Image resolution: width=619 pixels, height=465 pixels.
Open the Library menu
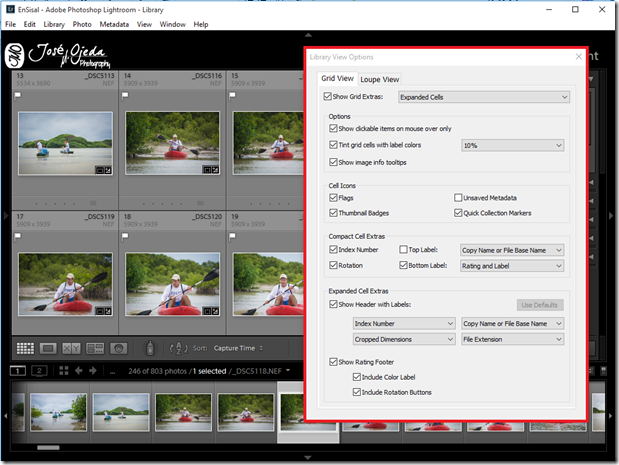click(54, 24)
